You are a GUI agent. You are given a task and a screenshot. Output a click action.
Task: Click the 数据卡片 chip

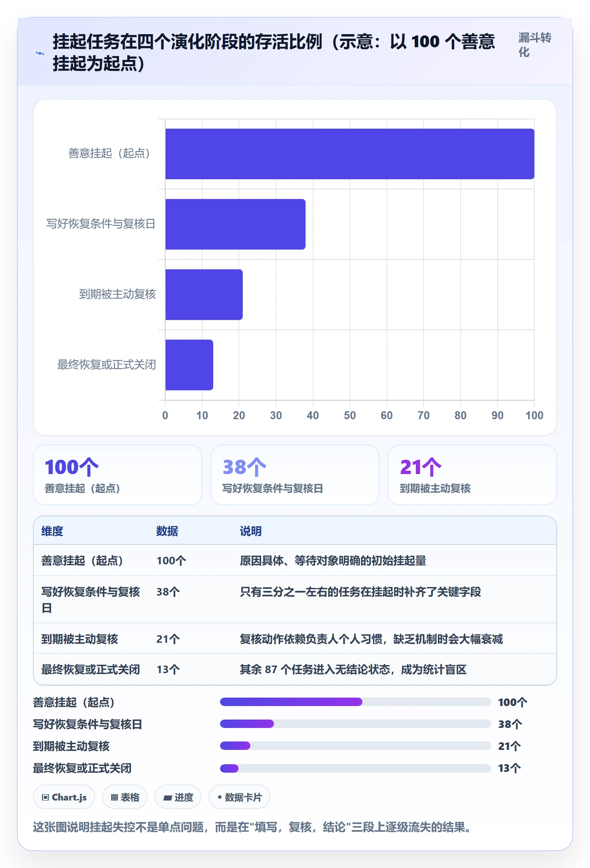click(239, 797)
